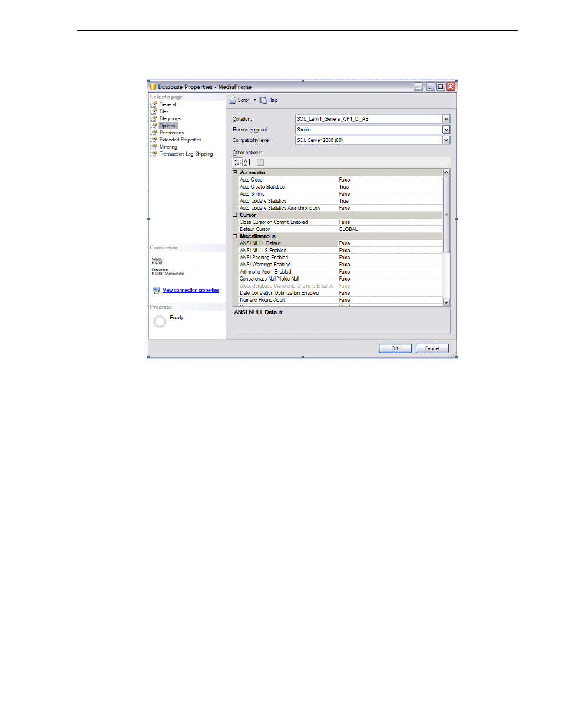Collapse the Automatic category

tap(235, 173)
